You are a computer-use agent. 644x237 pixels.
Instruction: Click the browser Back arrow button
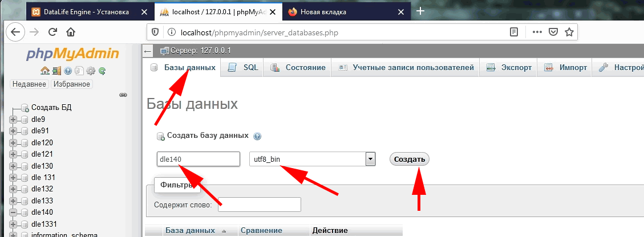(x=15, y=32)
